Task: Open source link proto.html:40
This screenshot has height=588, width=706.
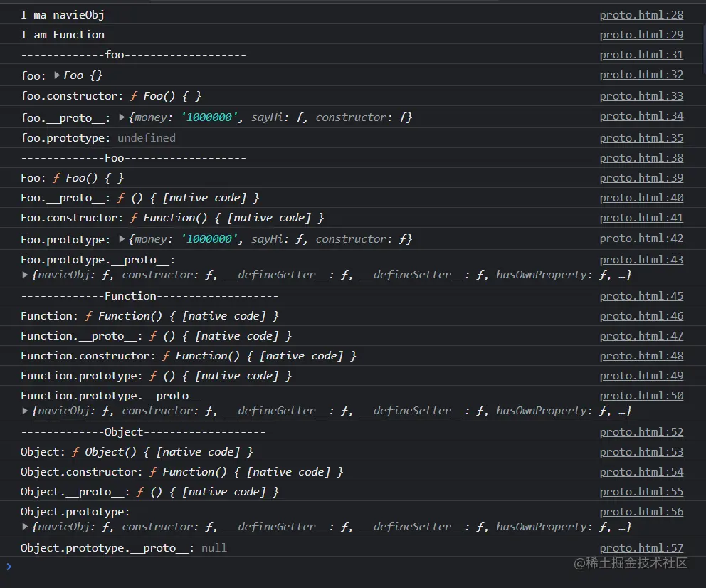Action: 641,198
